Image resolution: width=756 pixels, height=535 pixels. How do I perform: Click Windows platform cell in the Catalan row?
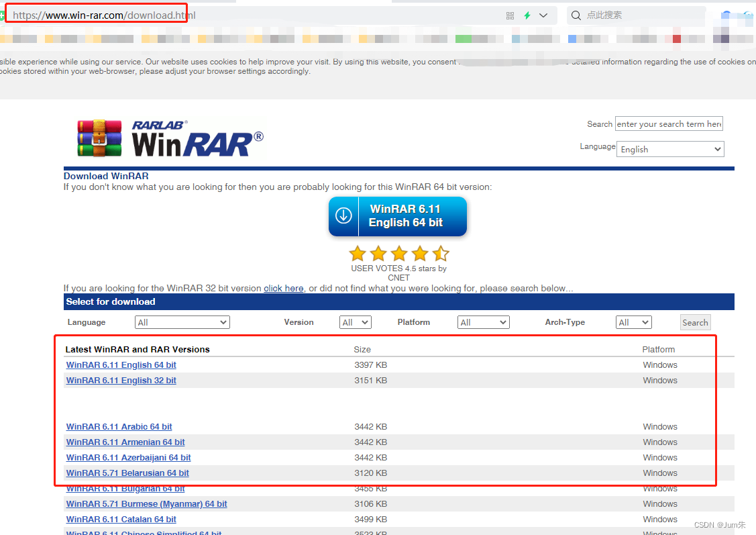[x=660, y=520]
